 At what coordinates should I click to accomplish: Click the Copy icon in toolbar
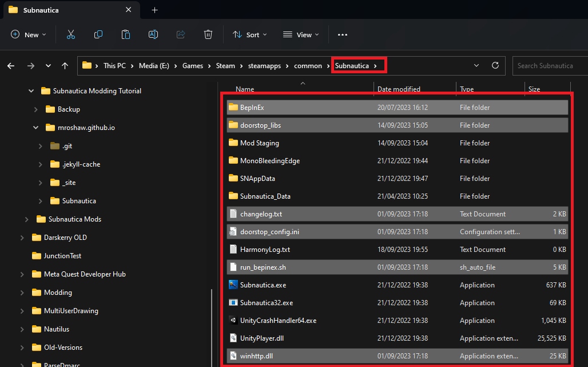[x=98, y=35]
